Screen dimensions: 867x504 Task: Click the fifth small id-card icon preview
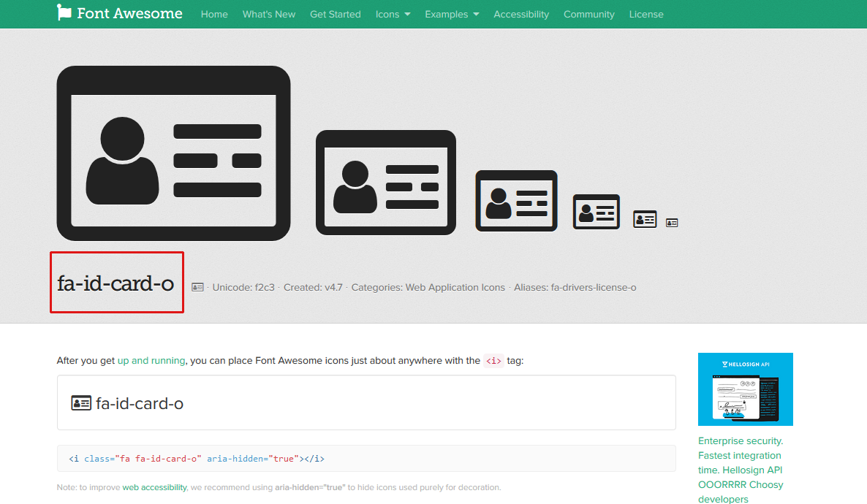[645, 219]
